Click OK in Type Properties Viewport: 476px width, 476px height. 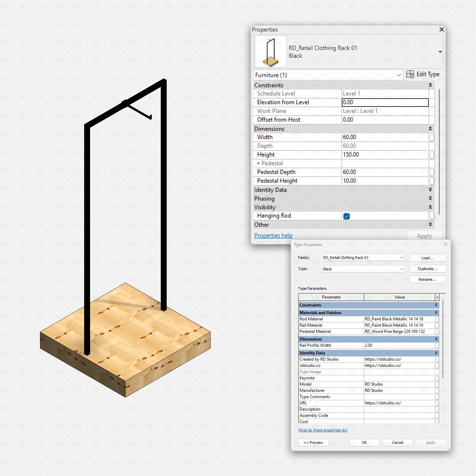pos(364,443)
